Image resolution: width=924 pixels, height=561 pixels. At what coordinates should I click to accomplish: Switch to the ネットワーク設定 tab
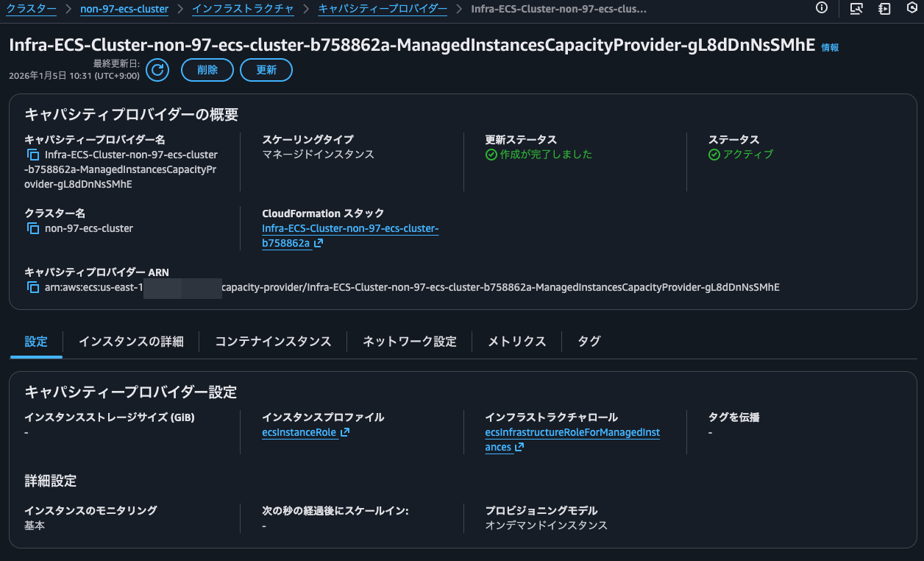(408, 341)
